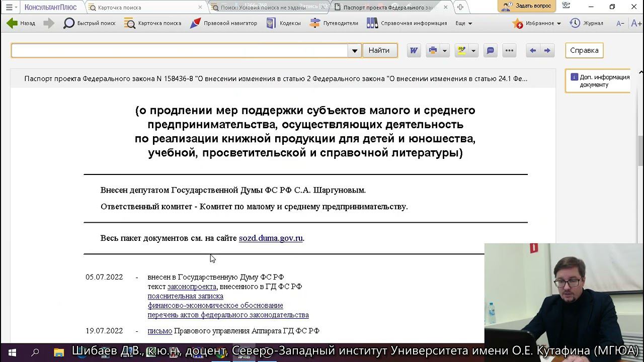Open the sozd.duma.gov.ru link
Viewport: 644px width, 362px height.
coord(271,238)
